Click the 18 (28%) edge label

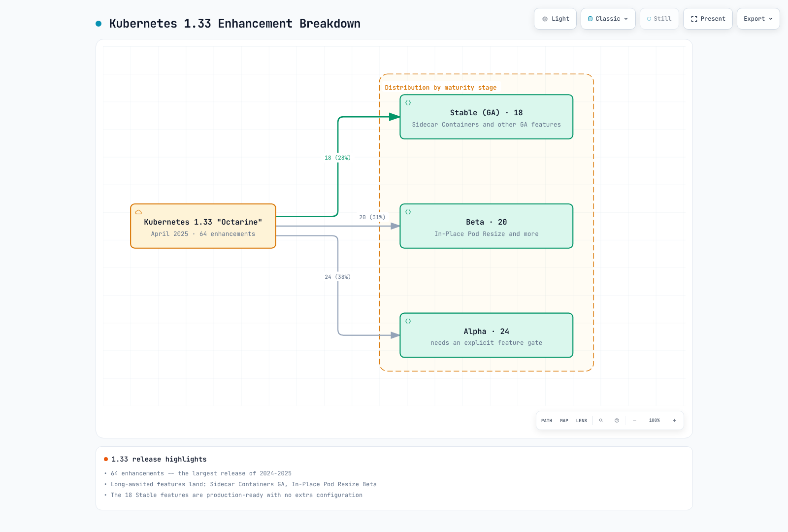tap(338, 158)
